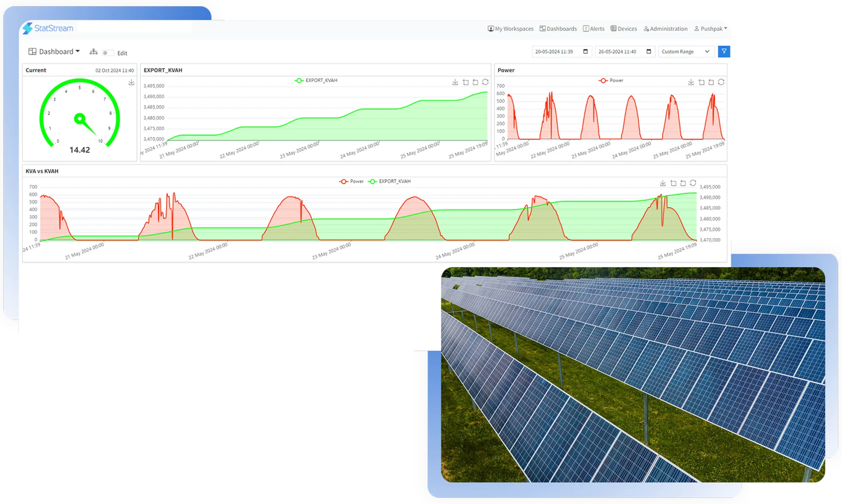Expand the Custom Range dropdown
This screenshot has height=504, width=842.
click(x=686, y=52)
